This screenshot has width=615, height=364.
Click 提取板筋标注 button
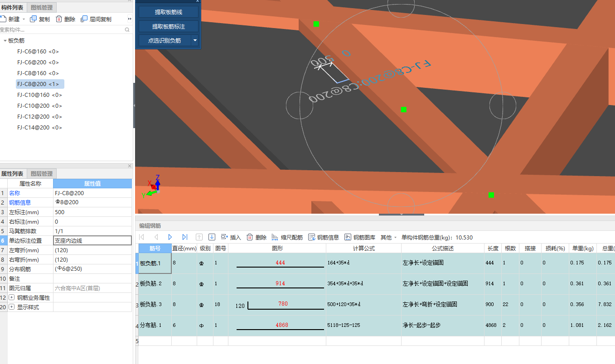click(169, 26)
